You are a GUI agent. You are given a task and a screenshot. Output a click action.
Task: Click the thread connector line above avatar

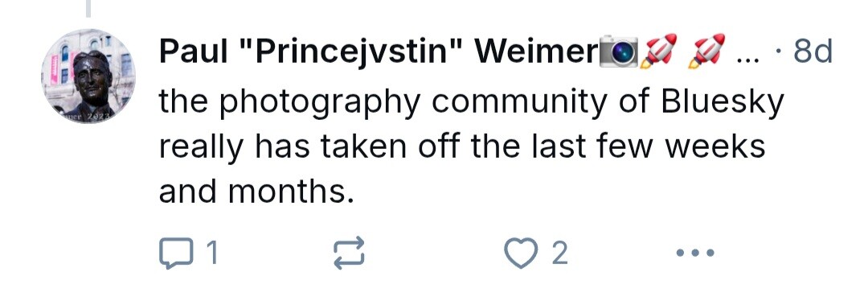pos(88,8)
